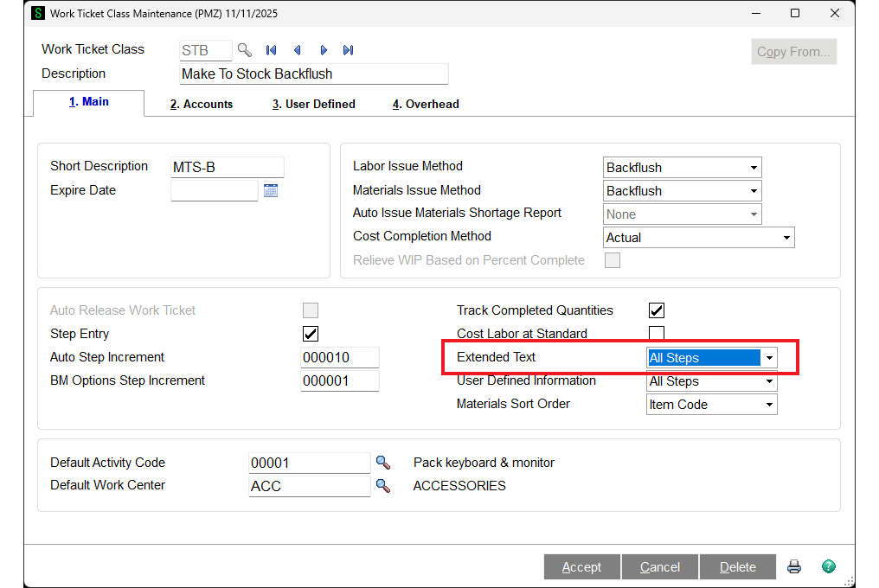This screenshot has width=879, height=588.
Task: Open Default Activity Code lookup
Action: point(382,463)
